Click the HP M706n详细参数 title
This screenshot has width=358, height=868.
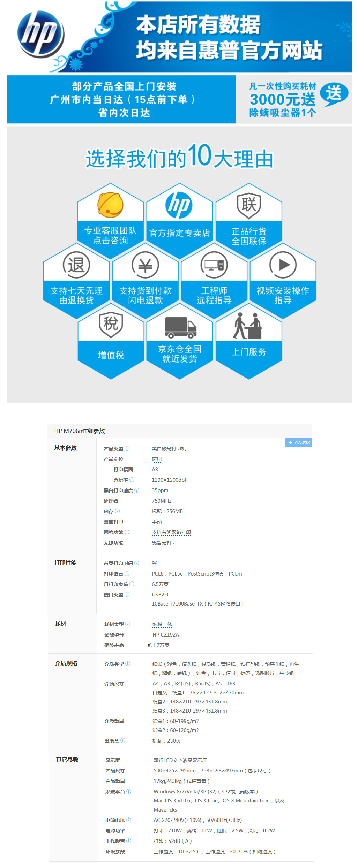click(80, 431)
